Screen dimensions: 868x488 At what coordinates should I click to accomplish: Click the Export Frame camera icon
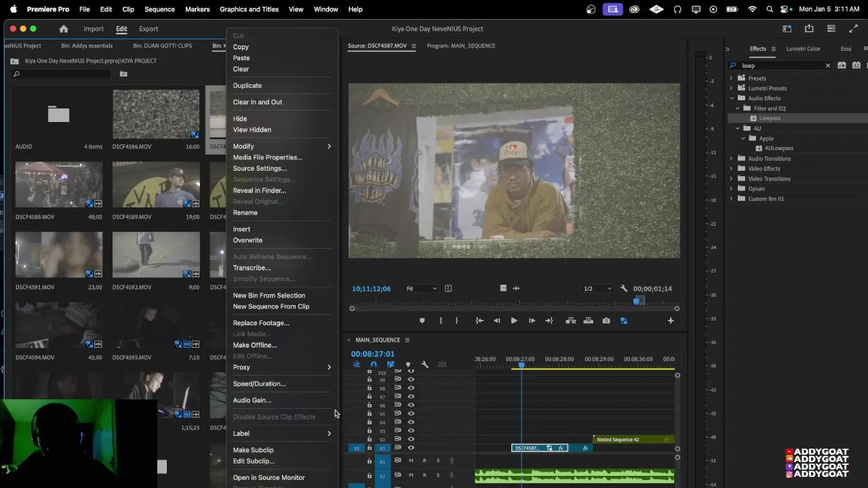pyautogui.click(x=606, y=321)
